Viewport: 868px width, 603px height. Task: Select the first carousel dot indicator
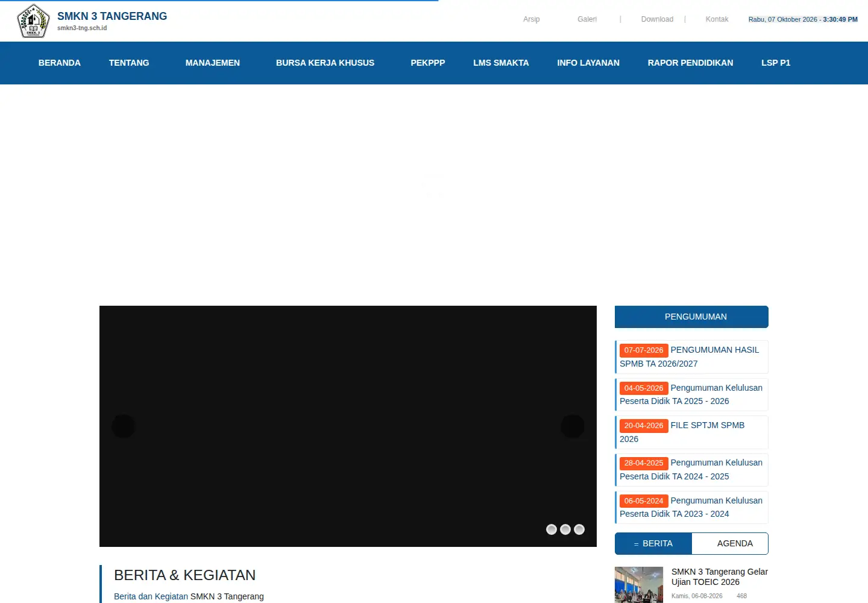(552, 529)
